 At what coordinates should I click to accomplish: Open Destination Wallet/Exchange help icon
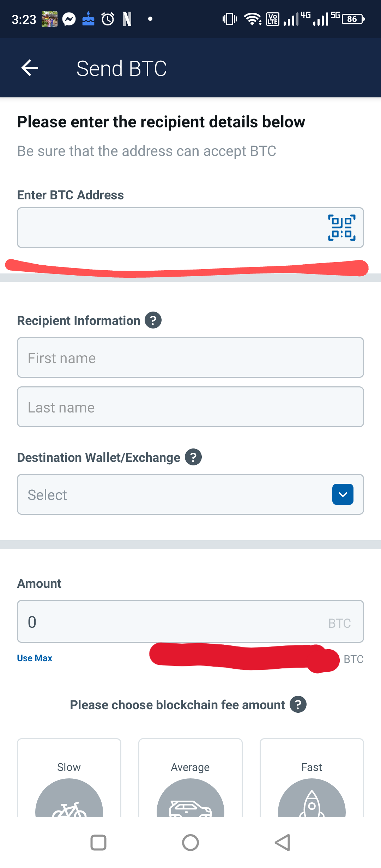tap(193, 457)
